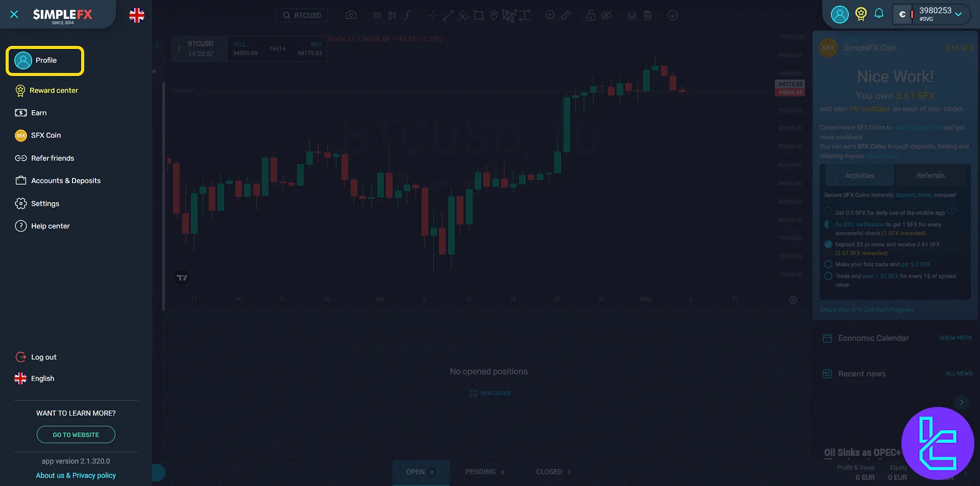
Task: Click the help question mark beside the mobile app task
Action: point(951,210)
